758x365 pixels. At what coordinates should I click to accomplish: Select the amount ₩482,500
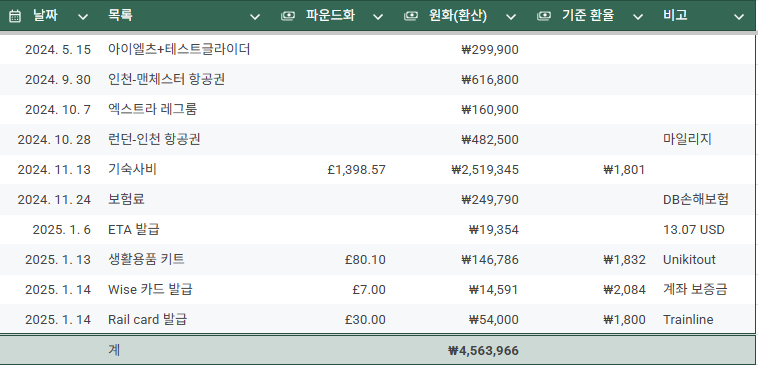(x=490, y=140)
